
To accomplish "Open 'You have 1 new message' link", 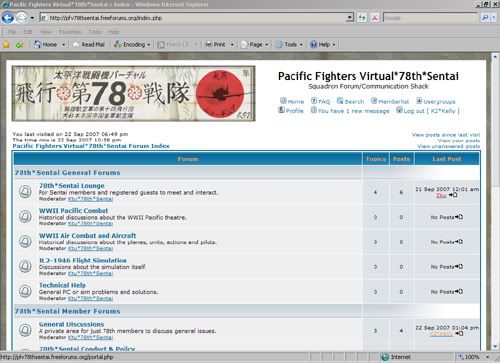I will click(x=350, y=111).
